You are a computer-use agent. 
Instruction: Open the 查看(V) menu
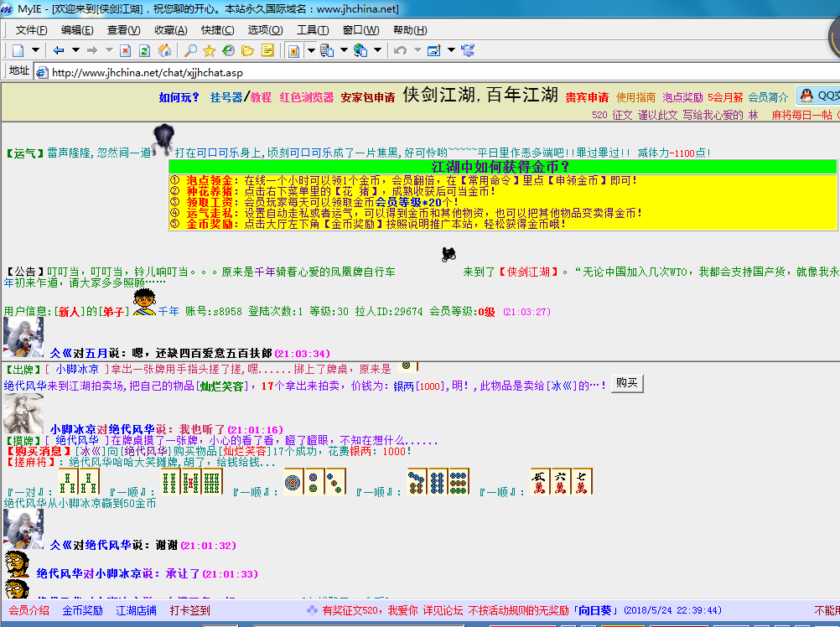point(124,30)
